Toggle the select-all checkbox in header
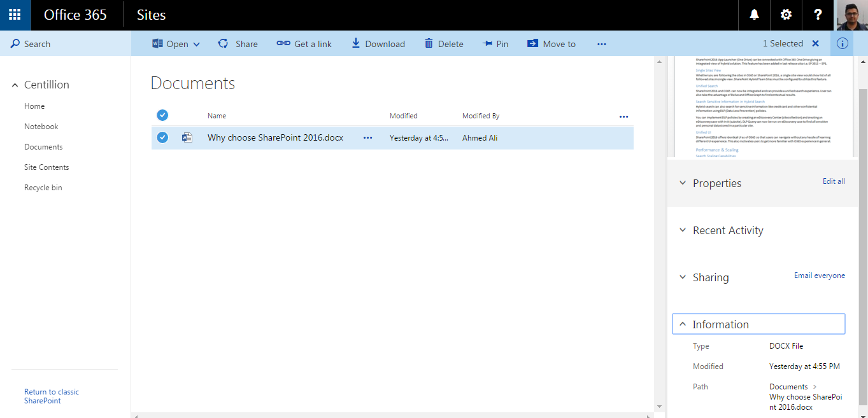This screenshot has height=418, width=868. pos(162,115)
